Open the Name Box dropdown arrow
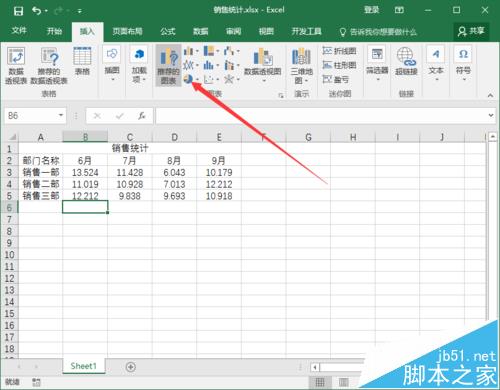Image resolution: width=500 pixels, height=390 pixels. pyautogui.click(x=61, y=115)
